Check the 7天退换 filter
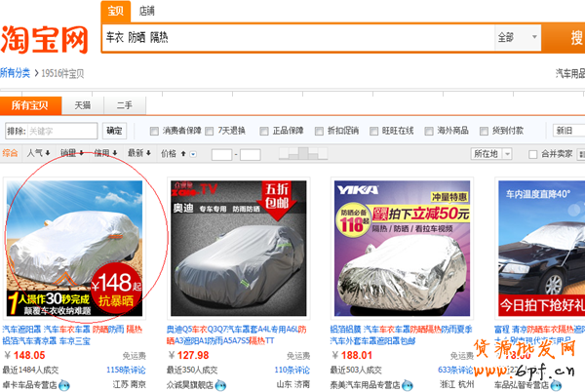The height and width of the screenshot is (392, 585). point(208,131)
